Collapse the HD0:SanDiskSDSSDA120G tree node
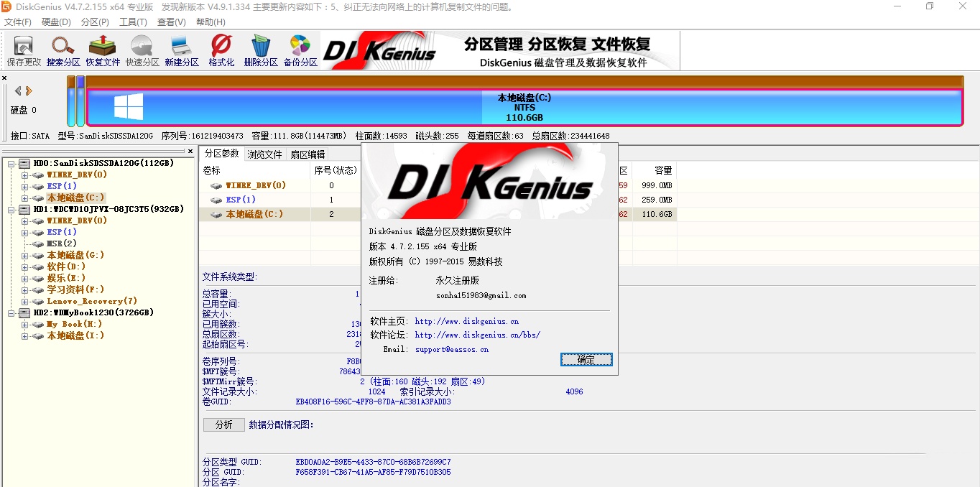 click(11, 163)
